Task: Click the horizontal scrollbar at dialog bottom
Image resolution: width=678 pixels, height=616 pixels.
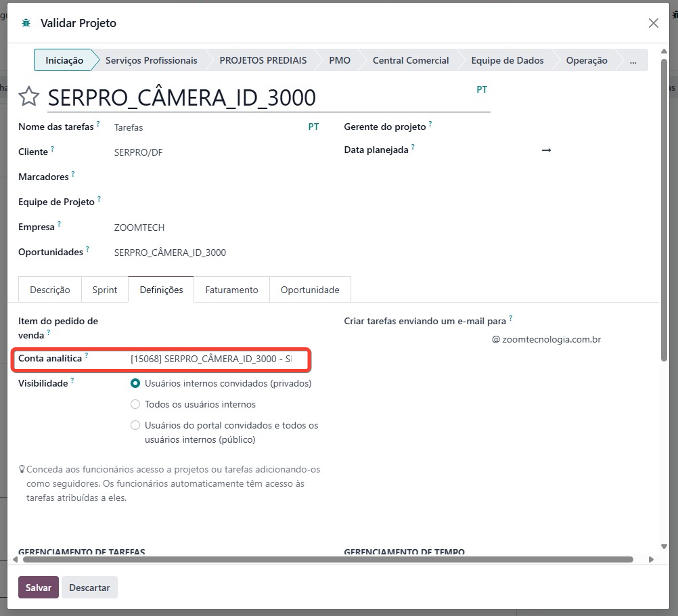Action: tap(327, 560)
